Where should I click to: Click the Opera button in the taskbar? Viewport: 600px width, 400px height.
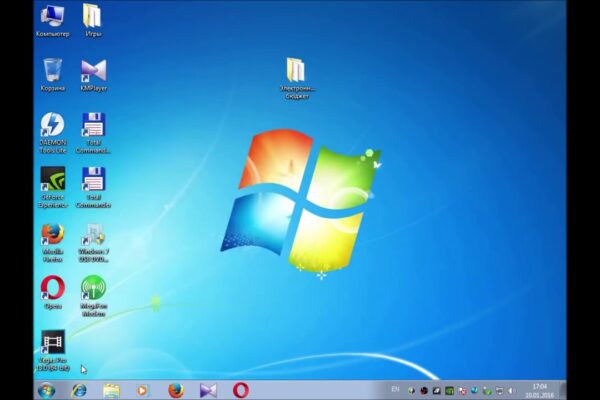tap(240, 390)
